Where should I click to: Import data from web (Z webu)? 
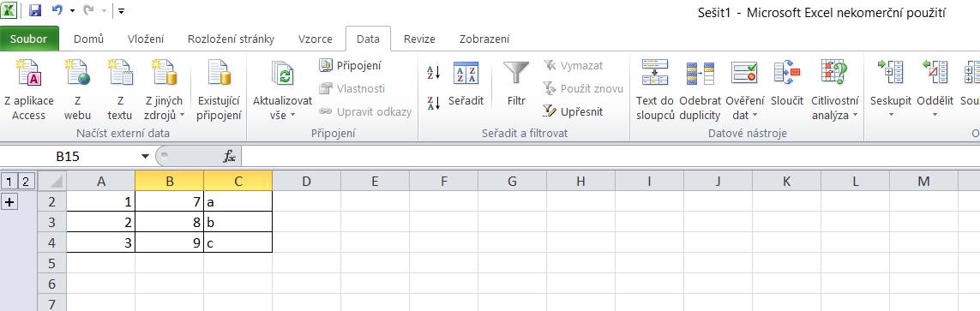click(x=77, y=89)
